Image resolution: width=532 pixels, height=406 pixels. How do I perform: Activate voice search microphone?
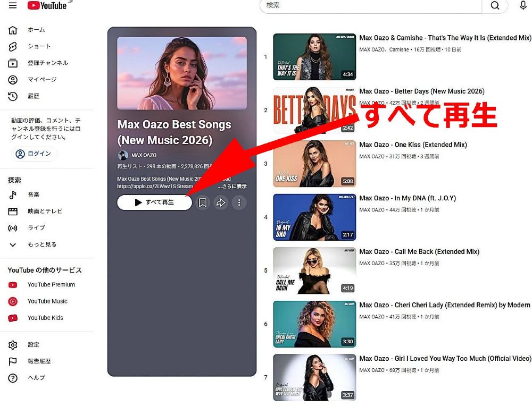pos(523,5)
